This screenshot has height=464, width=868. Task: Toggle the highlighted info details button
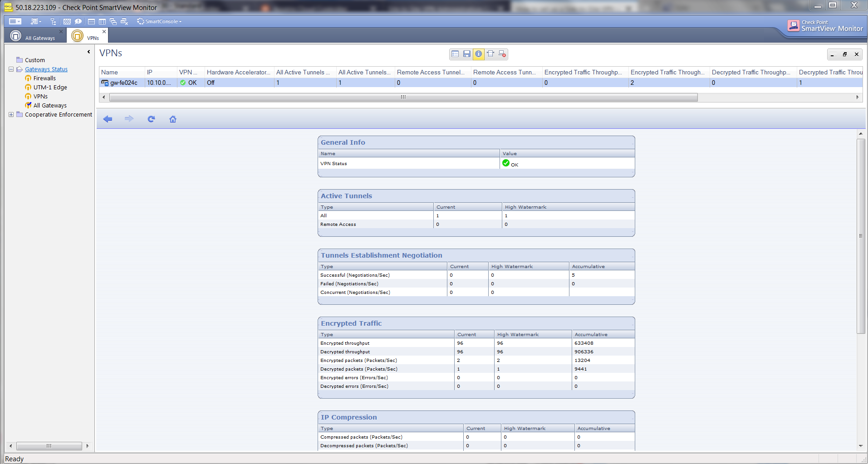tap(478, 54)
